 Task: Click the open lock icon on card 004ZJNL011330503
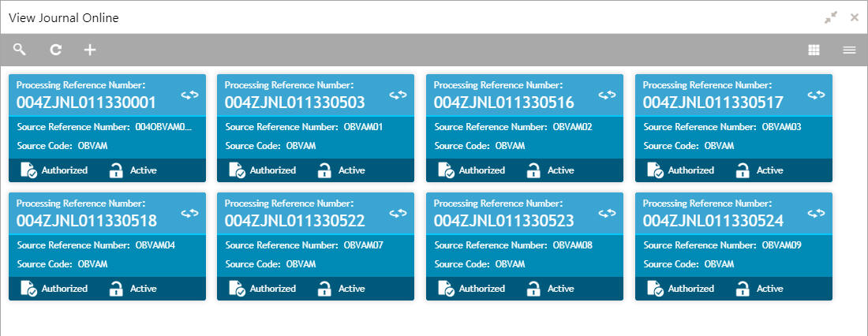coord(324,170)
